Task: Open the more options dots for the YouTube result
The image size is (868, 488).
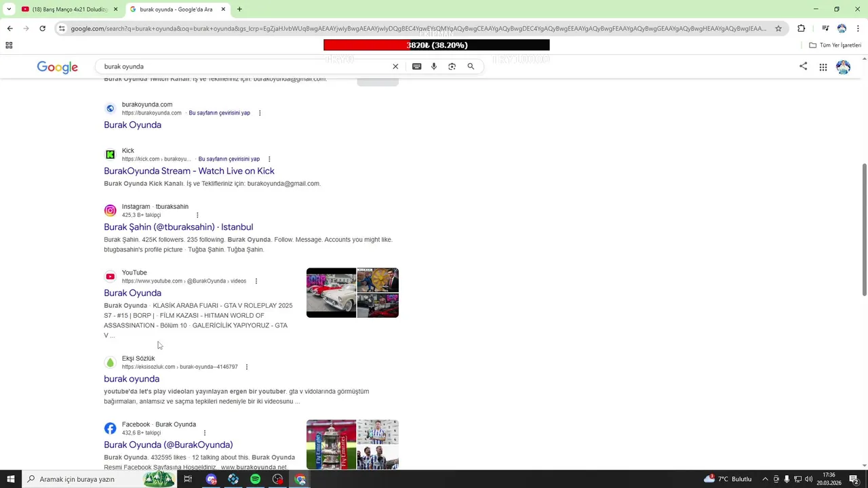Action: coord(256,281)
